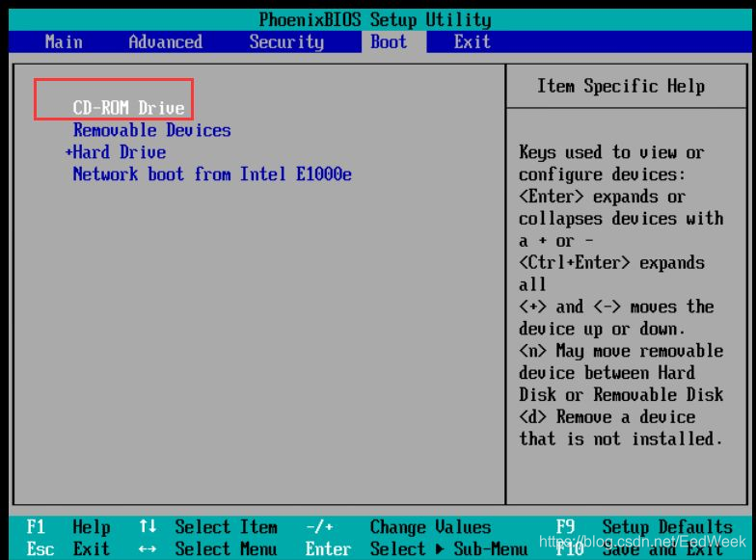
Task: Select CD-ROM Drive boot entry
Action: [x=129, y=108]
